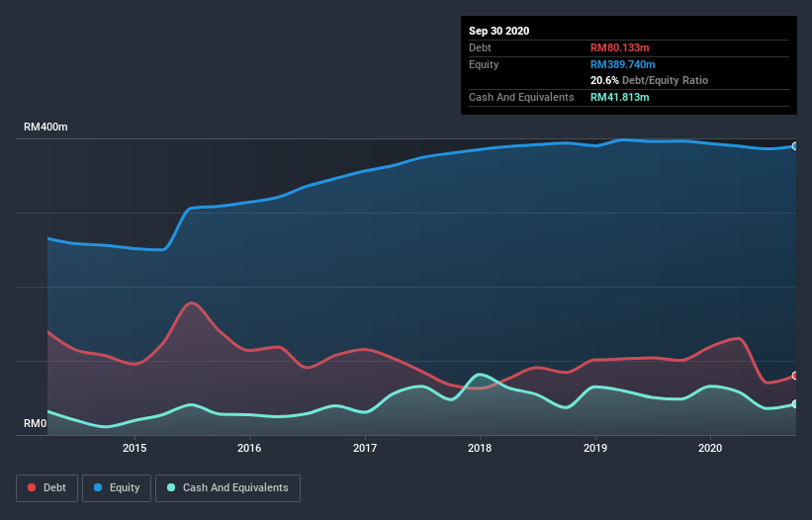Screen dimensions: 812x520
Task: Click the 2018 x-axis label
Action: point(480,448)
